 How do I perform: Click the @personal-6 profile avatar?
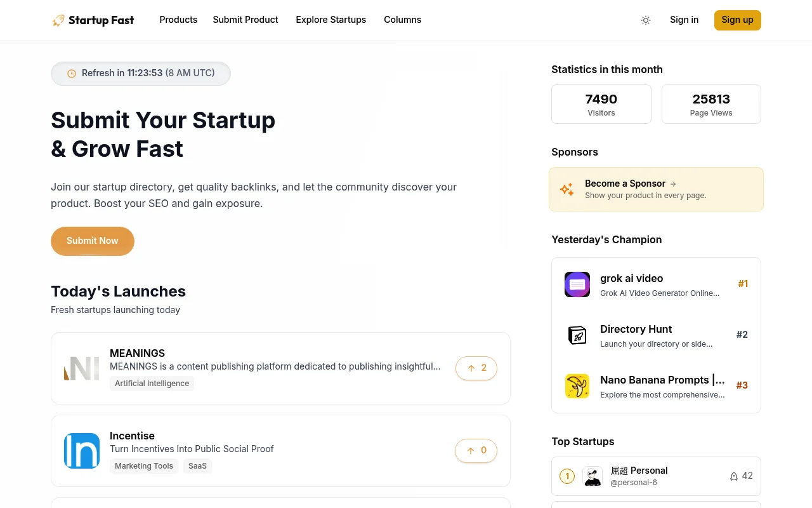tap(592, 476)
